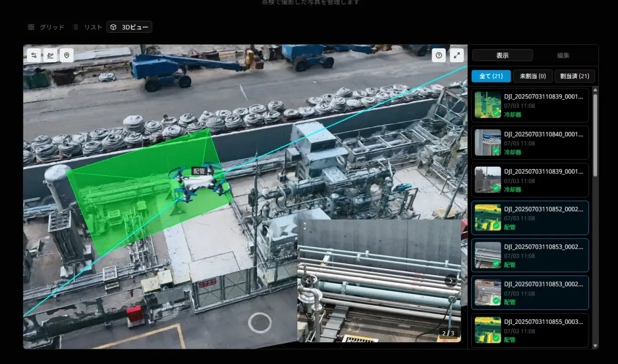The width and height of the screenshot is (618, 364).
Task: Open the help question mark icon
Action: coord(439,56)
